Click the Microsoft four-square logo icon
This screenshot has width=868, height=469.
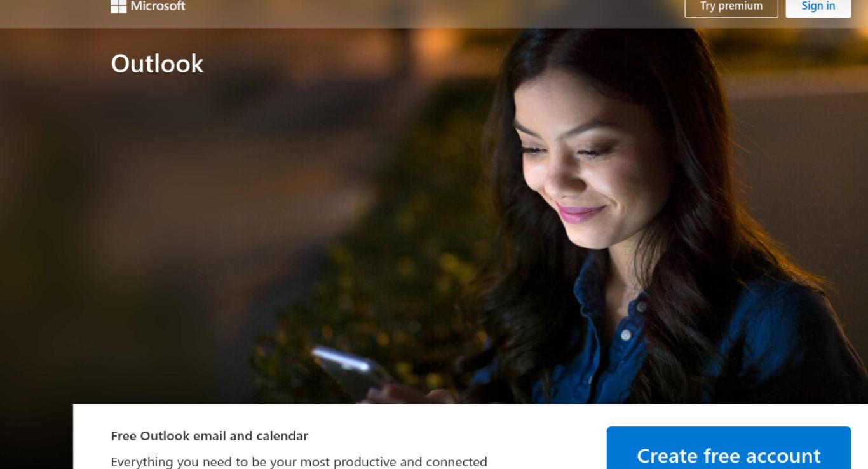click(118, 6)
